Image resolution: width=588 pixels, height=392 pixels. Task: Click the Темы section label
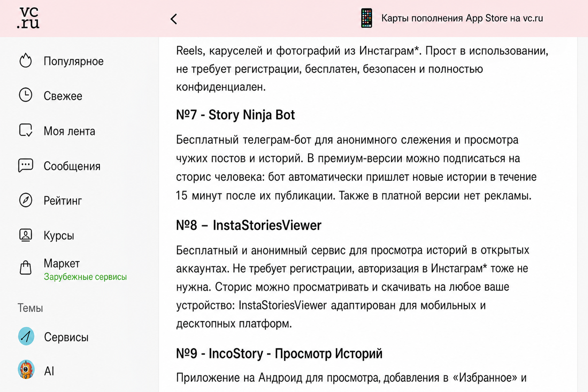pyautogui.click(x=30, y=308)
